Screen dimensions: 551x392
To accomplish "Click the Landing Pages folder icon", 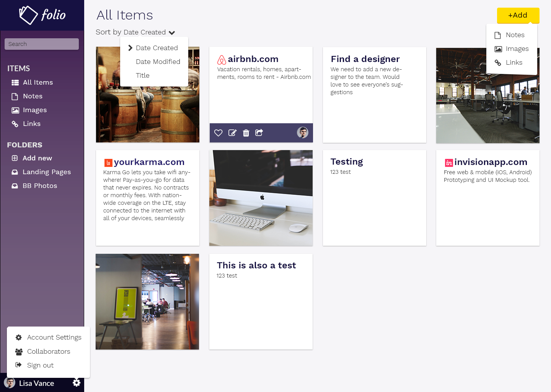I will pyautogui.click(x=15, y=172).
